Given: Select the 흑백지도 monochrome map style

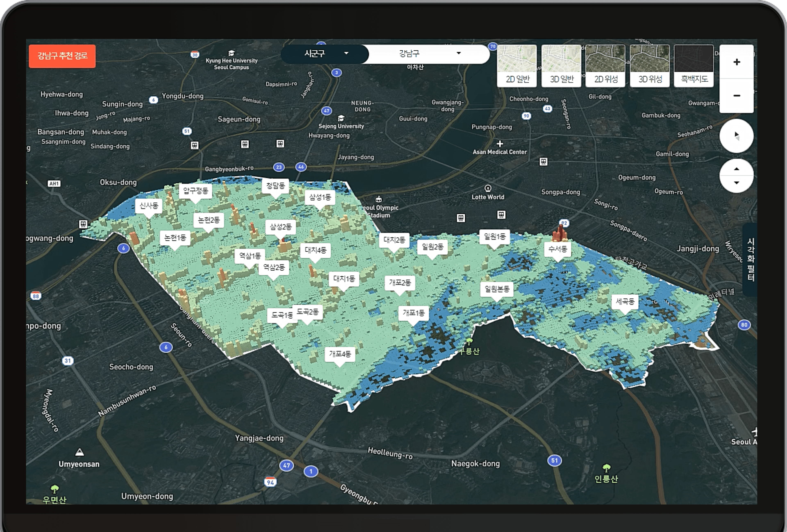Looking at the screenshot, I should pos(694,66).
